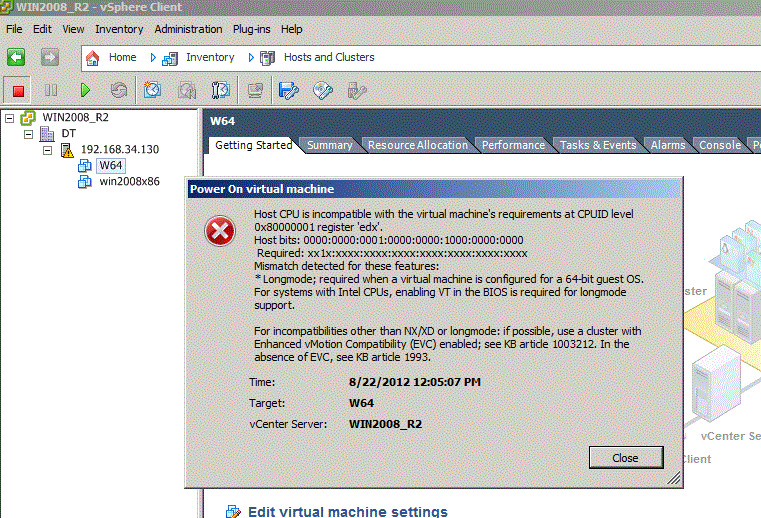Image resolution: width=761 pixels, height=518 pixels.
Task: Collapse the 192.168.34.130 host node
Action: [x=47, y=150]
